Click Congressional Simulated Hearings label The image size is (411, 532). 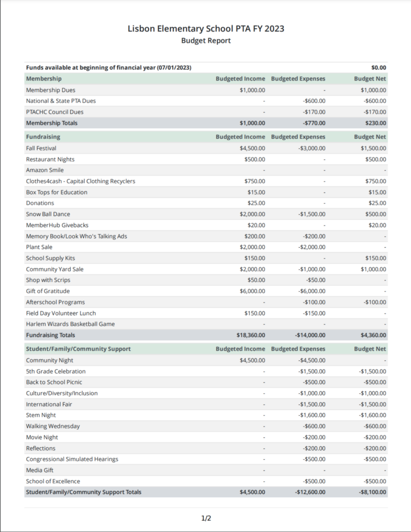coord(72,459)
